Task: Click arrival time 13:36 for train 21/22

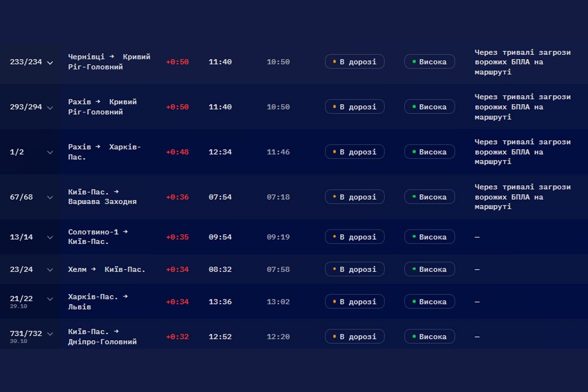Action: click(x=220, y=302)
